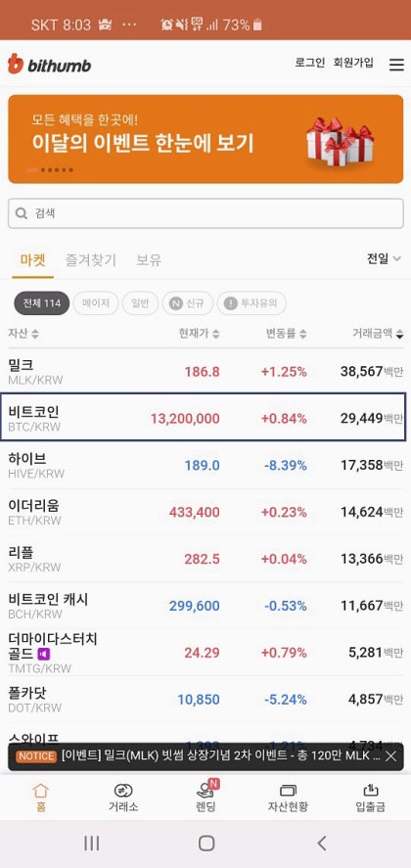Tap Android back navigation button
Image resolution: width=411 pixels, height=868 pixels.
click(322, 844)
